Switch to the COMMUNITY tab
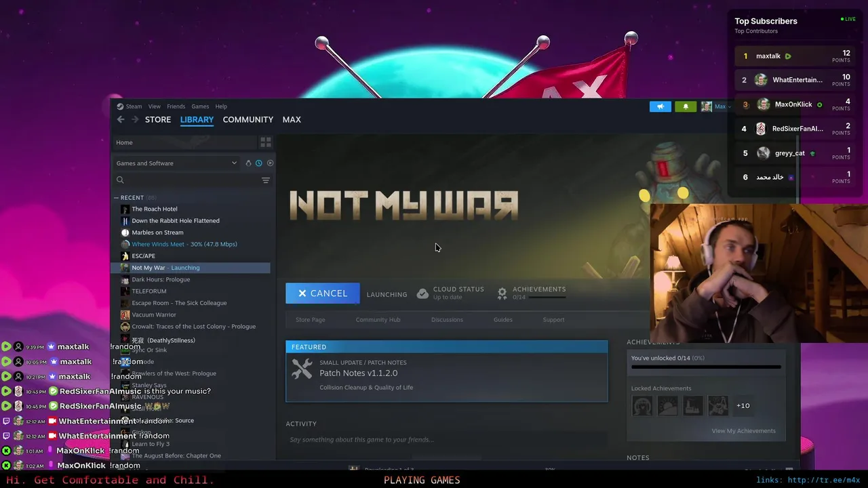Image resolution: width=868 pixels, height=488 pixels. 248,119
